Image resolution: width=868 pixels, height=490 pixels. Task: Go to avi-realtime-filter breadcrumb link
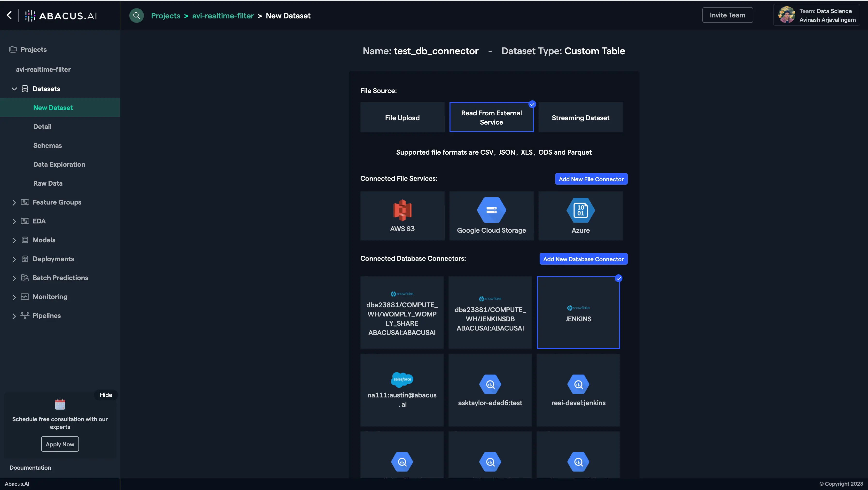[223, 16]
